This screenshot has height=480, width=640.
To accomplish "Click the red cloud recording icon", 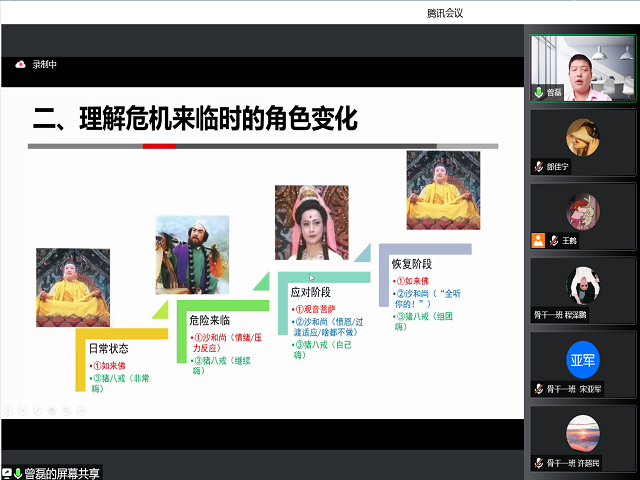I will point(20,64).
